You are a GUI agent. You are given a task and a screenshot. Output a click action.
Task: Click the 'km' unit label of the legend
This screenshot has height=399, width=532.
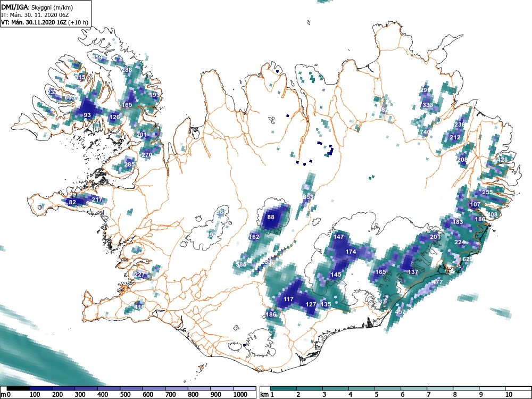(x=264, y=394)
